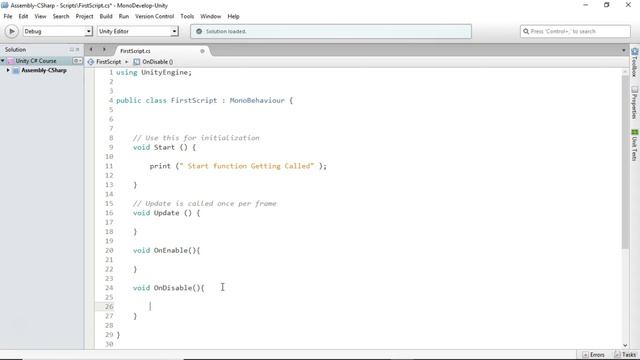This screenshot has width=640, height=360.
Task: Click the FirstScript class icon in breadcrumb
Action: pyautogui.click(x=91, y=62)
